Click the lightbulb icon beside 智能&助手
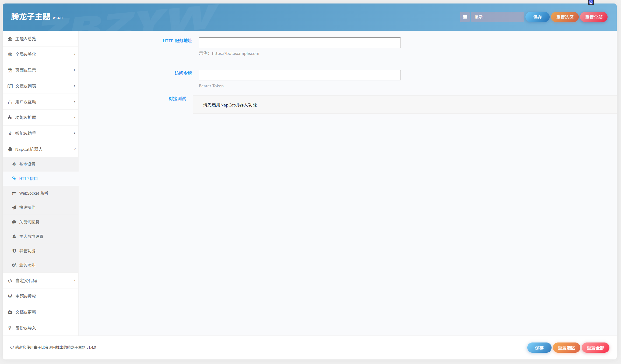Image resolution: width=621 pixels, height=364 pixels. click(x=10, y=134)
